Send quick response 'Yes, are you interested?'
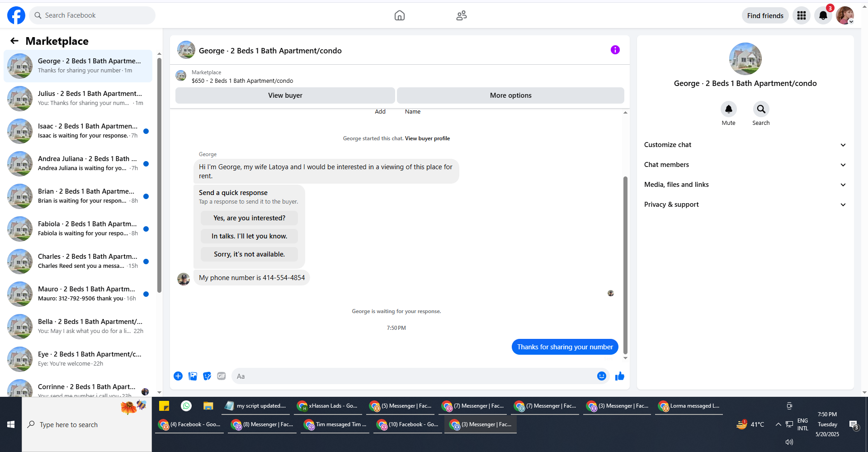Viewport: 868px width, 452px height. click(x=250, y=218)
